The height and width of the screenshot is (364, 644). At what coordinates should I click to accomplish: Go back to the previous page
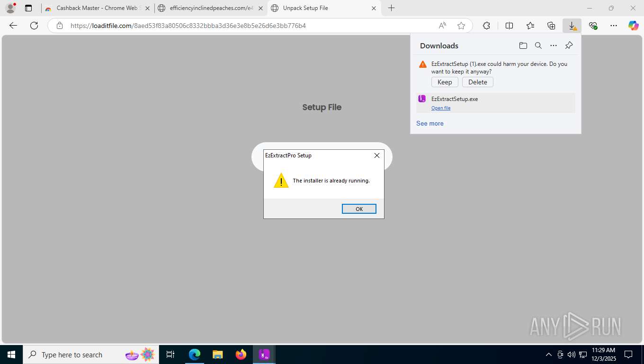pyautogui.click(x=13, y=26)
